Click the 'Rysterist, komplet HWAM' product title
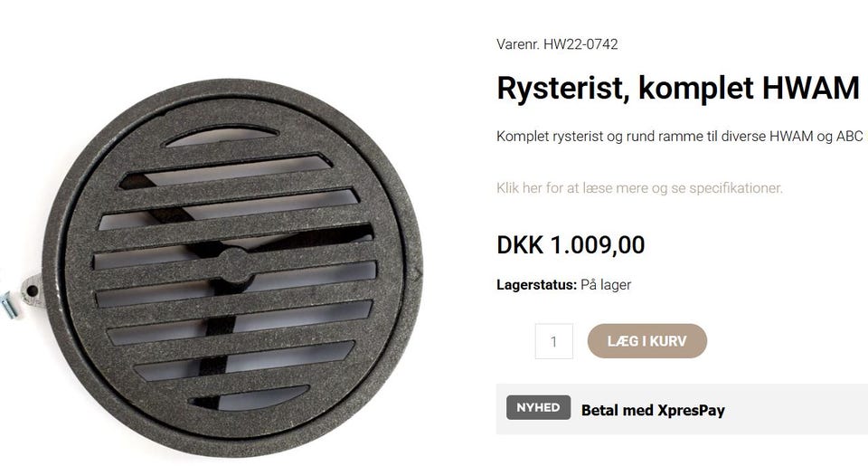Screen dimensions: 868x466 678,88
